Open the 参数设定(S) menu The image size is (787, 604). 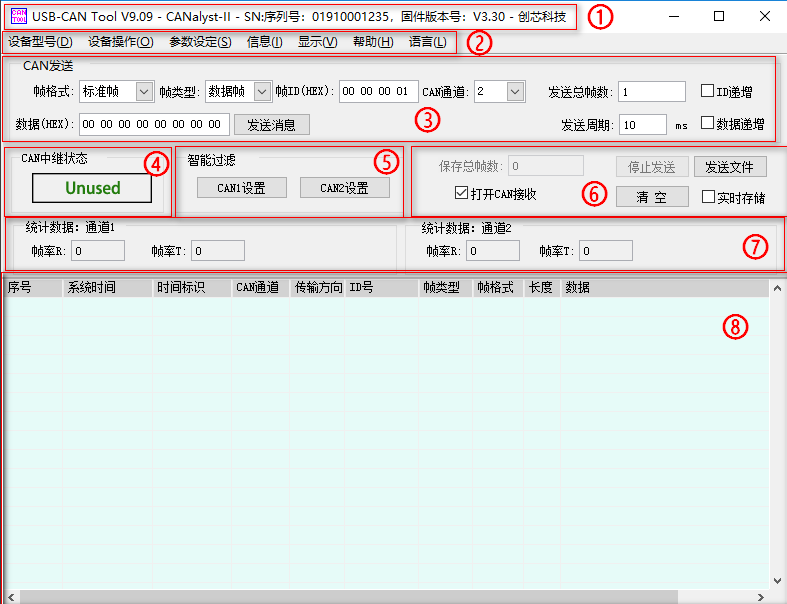coord(200,42)
